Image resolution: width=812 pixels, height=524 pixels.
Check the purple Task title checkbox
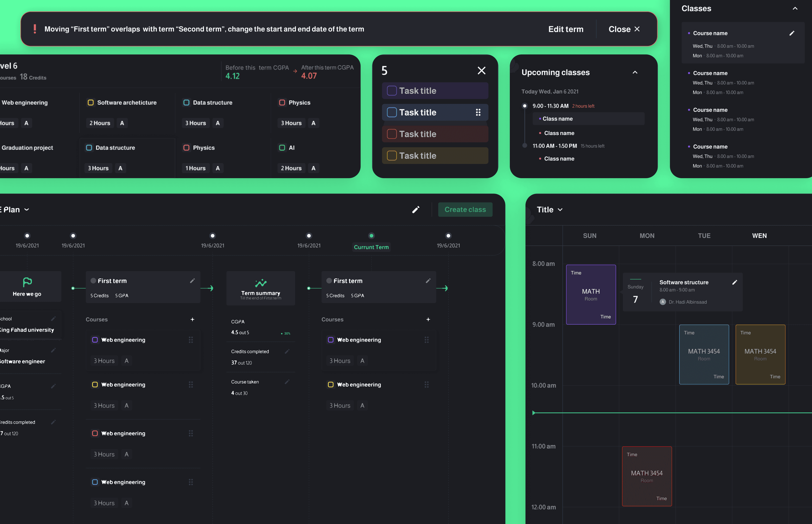[392, 91]
